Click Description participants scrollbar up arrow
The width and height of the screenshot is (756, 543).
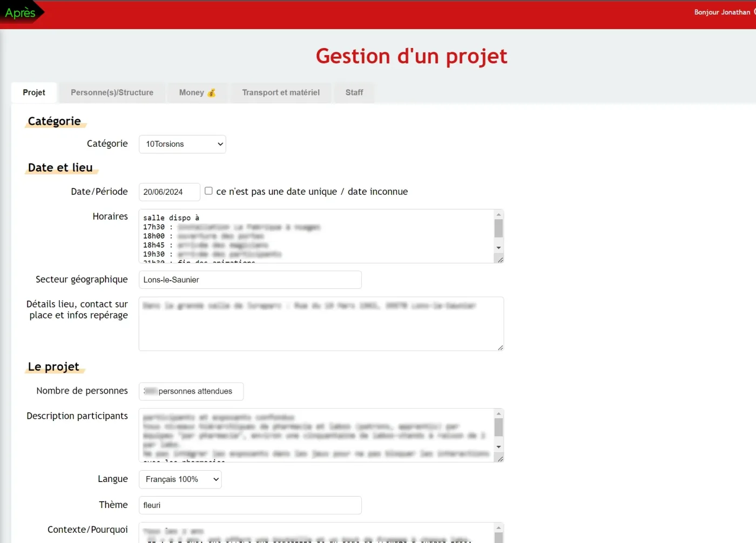499,413
